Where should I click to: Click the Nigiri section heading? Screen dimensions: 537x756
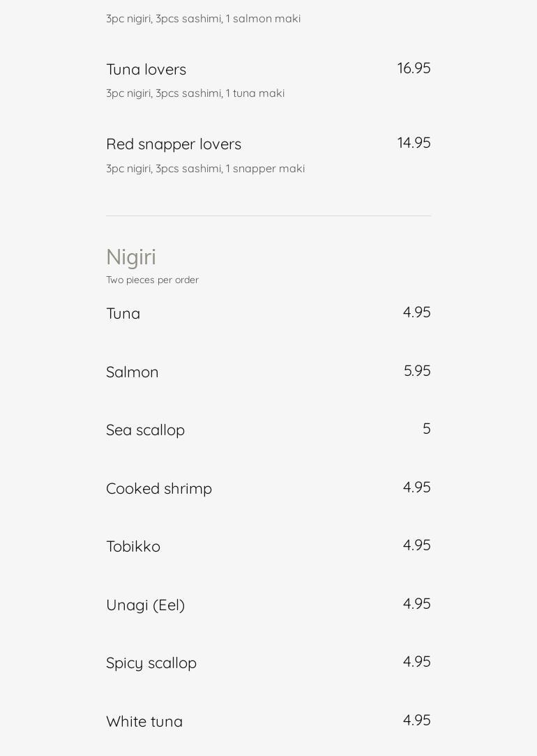(x=131, y=257)
